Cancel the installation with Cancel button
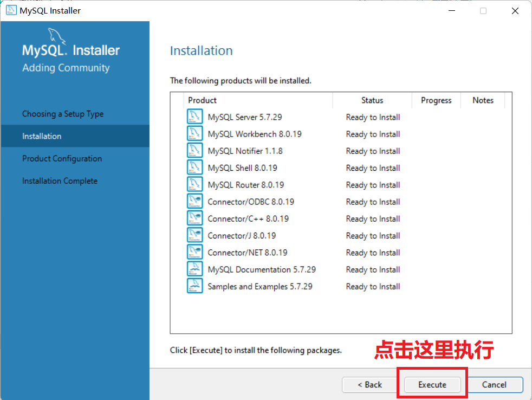Screen dimensions: 532x400 [x=494, y=385]
